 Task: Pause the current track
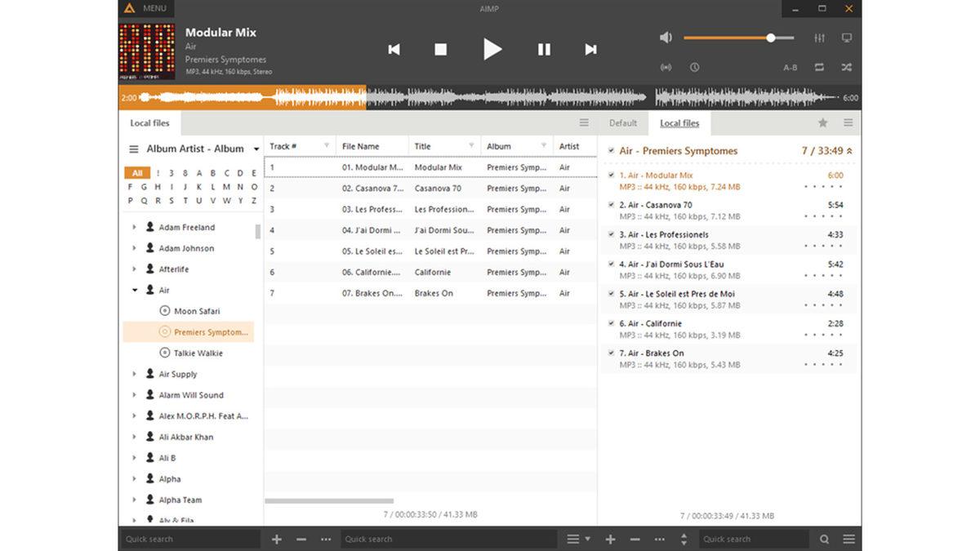544,49
